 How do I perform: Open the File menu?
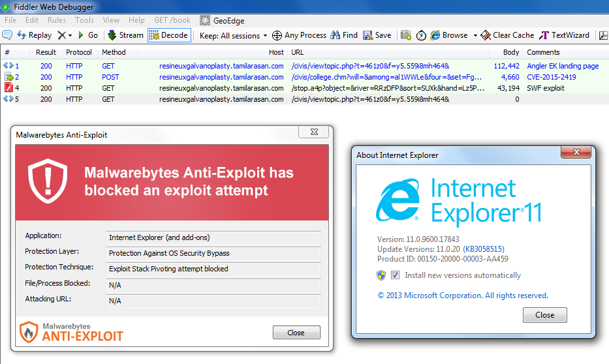tap(10, 20)
